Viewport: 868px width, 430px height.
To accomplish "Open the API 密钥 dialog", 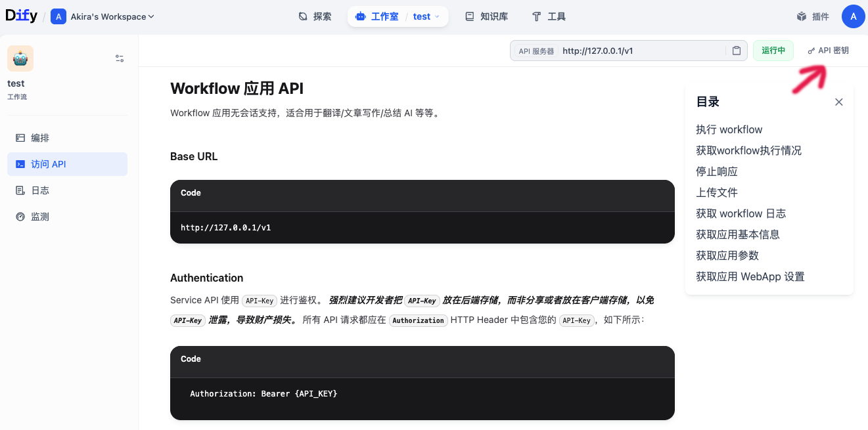I will pos(827,50).
